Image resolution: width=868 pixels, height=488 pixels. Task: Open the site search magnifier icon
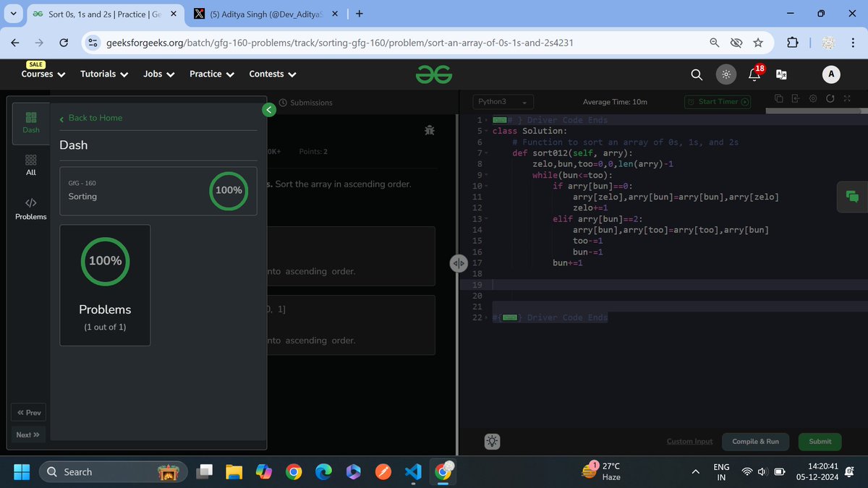point(696,74)
